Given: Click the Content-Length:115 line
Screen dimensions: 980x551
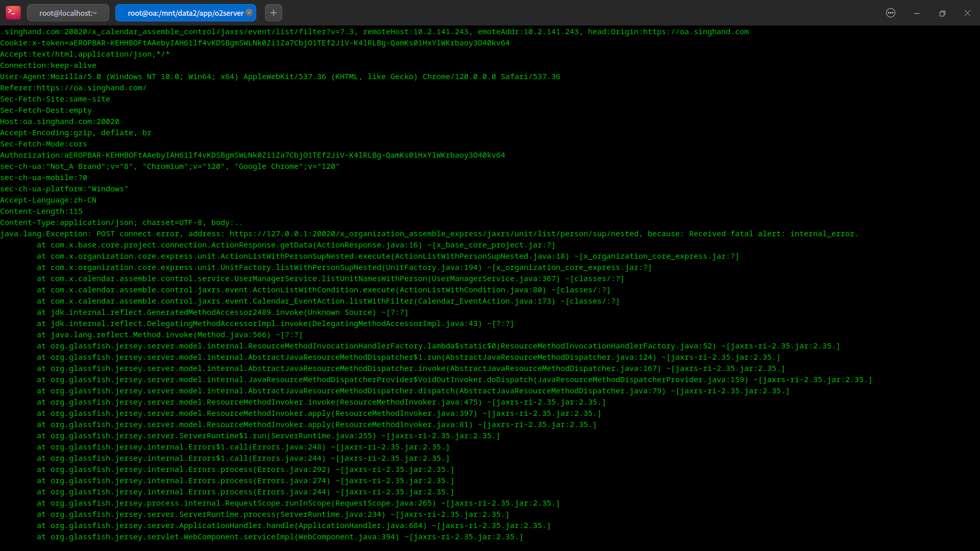Looking at the screenshot, I should coord(41,211).
